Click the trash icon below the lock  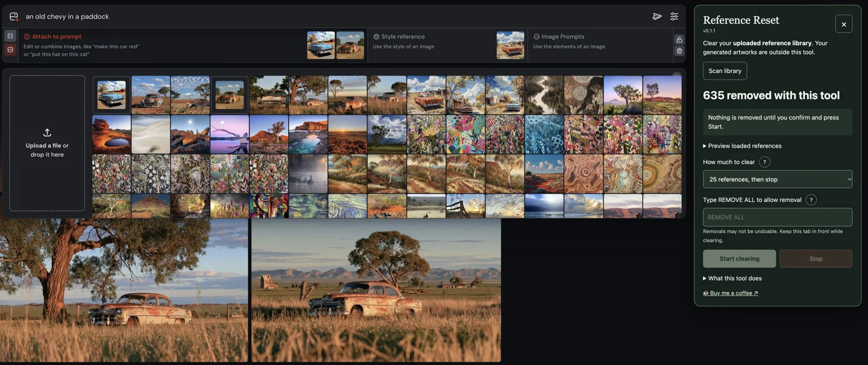(x=679, y=51)
